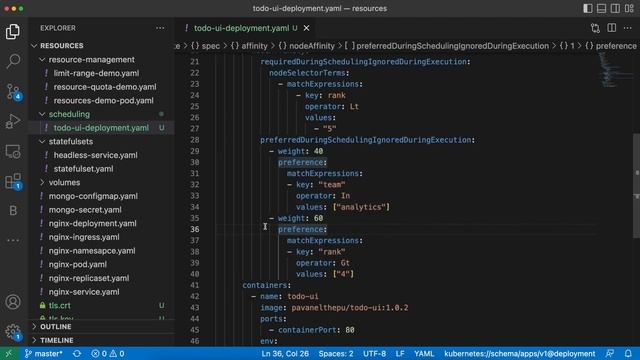Expand the TIMELINE section
This screenshot has height=360, width=640.
(x=102, y=340)
